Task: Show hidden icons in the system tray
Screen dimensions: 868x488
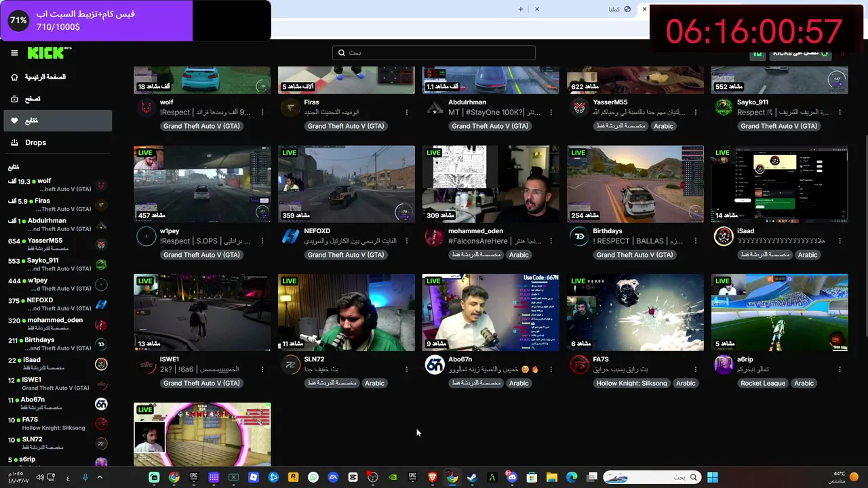Action: coord(100,477)
